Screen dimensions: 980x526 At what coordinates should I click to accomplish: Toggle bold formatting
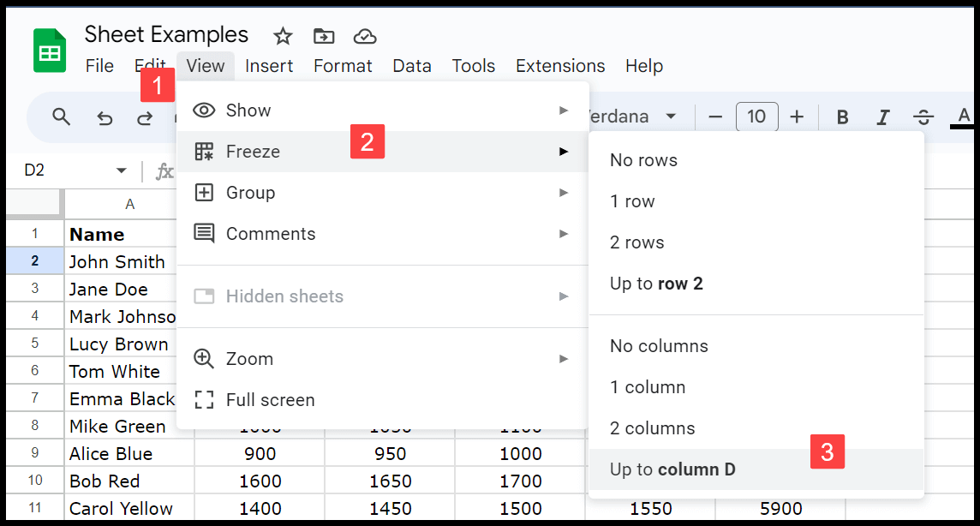[x=842, y=117]
